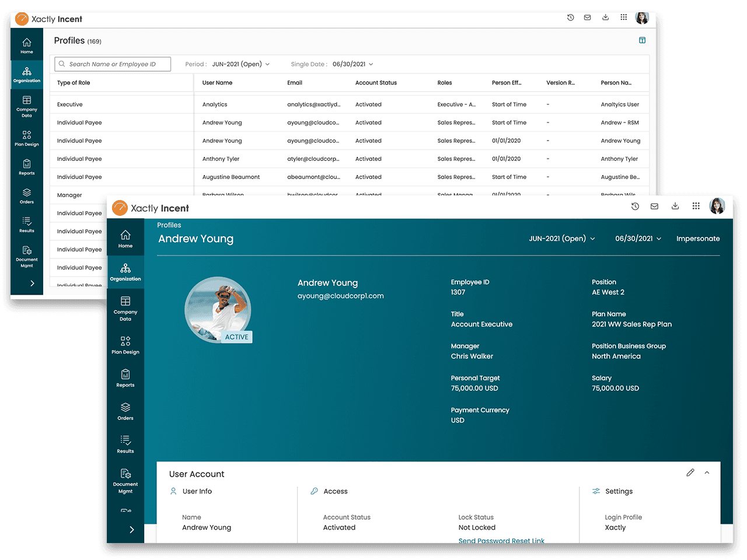This screenshot has height=560, width=747.
Task: Open mail icon in the Profiles list window
Action: [x=588, y=17]
